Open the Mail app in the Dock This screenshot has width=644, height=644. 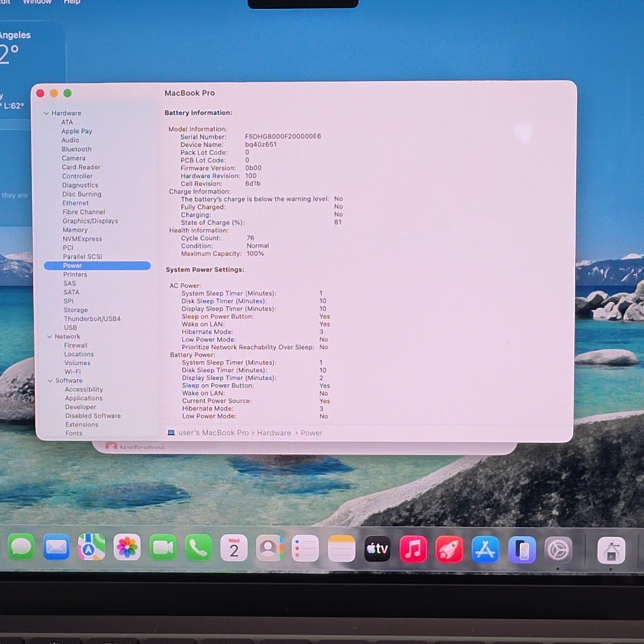(56, 548)
